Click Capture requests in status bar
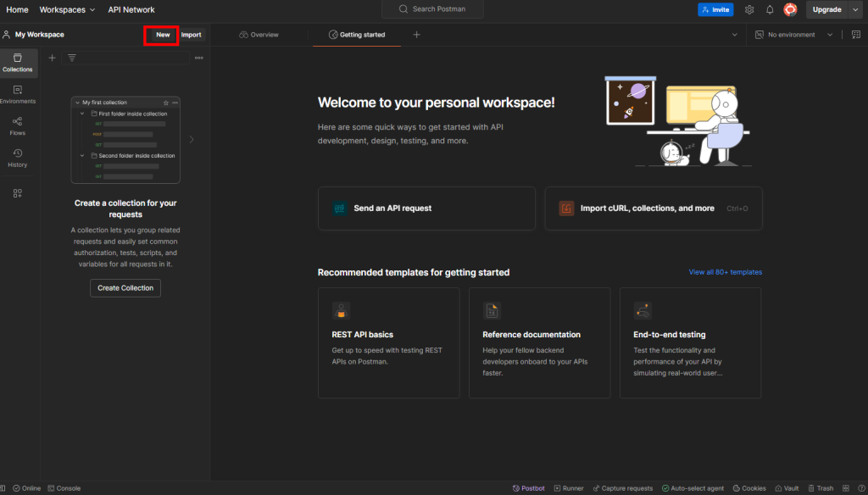The height and width of the screenshot is (495, 868). click(x=623, y=488)
